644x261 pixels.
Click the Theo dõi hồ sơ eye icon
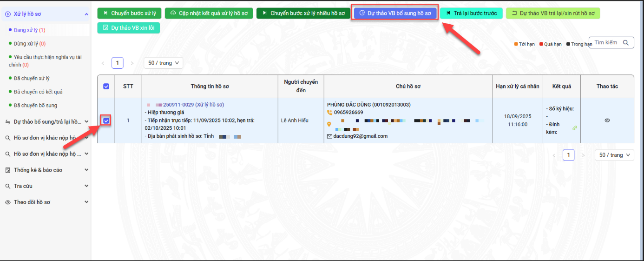tap(7, 202)
